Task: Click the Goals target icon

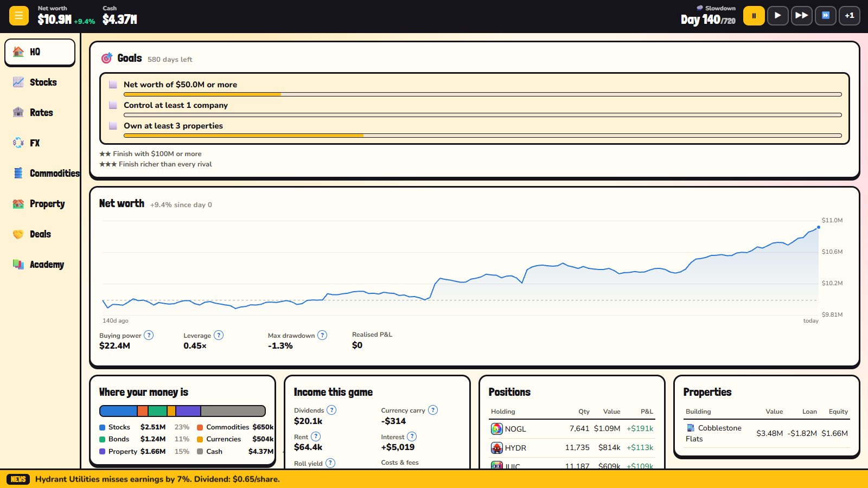Action: pos(107,58)
